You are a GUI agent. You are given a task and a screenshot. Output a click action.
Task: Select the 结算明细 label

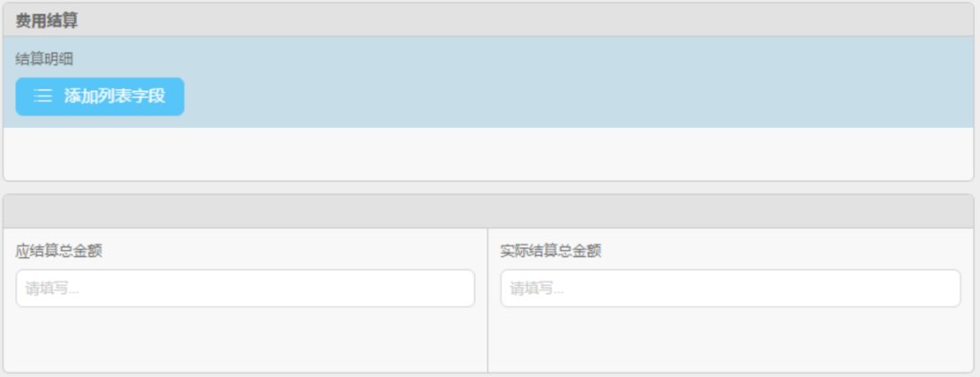coord(44,59)
